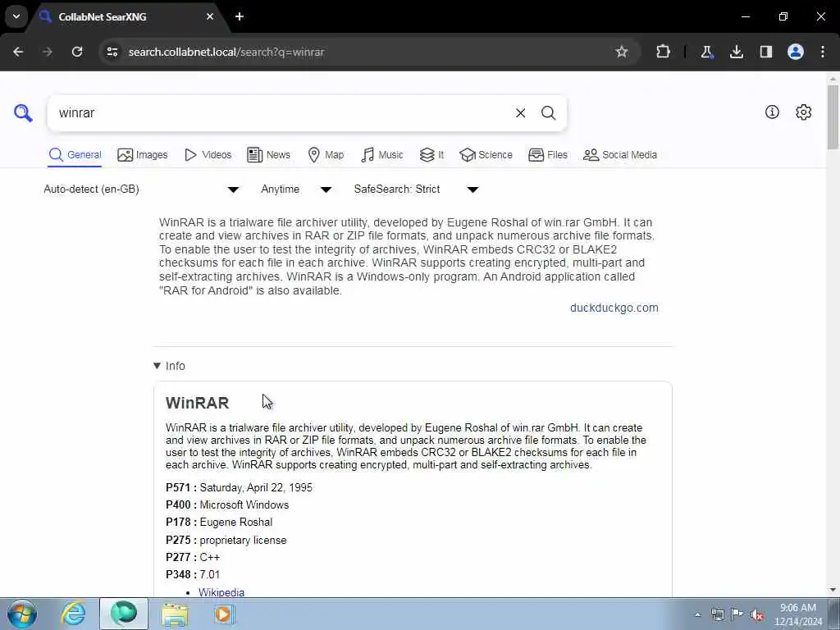The image size is (840, 630).
Task: Open the Extensions puzzle icon
Action: click(x=663, y=52)
